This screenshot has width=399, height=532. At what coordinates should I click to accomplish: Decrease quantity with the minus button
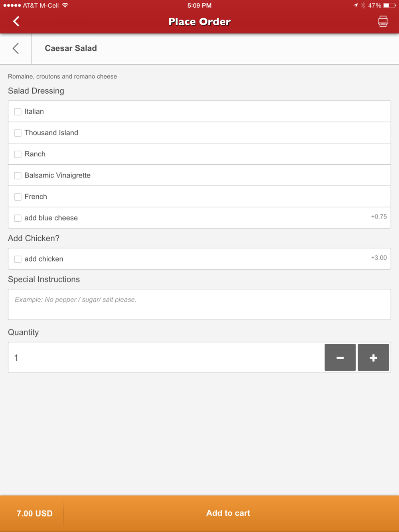click(x=340, y=358)
